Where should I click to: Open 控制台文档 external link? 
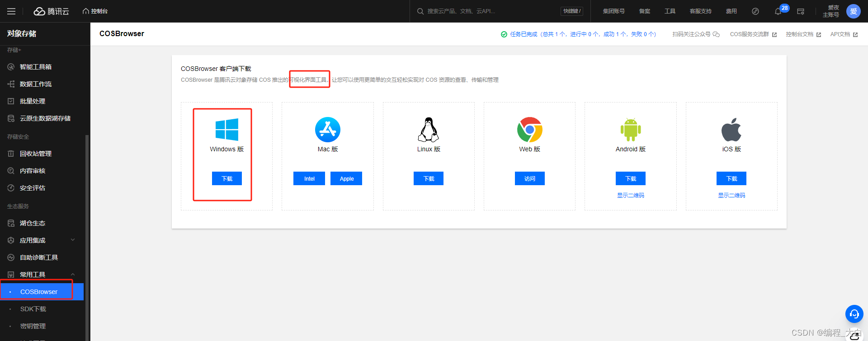pyautogui.click(x=803, y=34)
